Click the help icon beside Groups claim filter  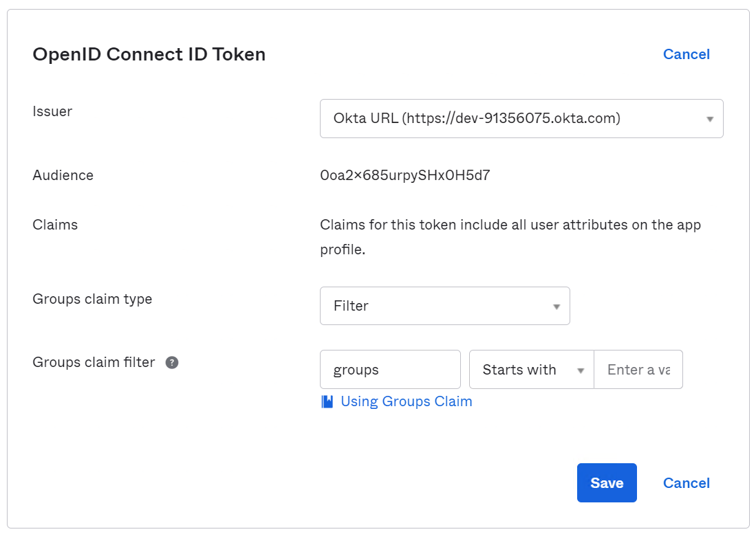click(172, 363)
